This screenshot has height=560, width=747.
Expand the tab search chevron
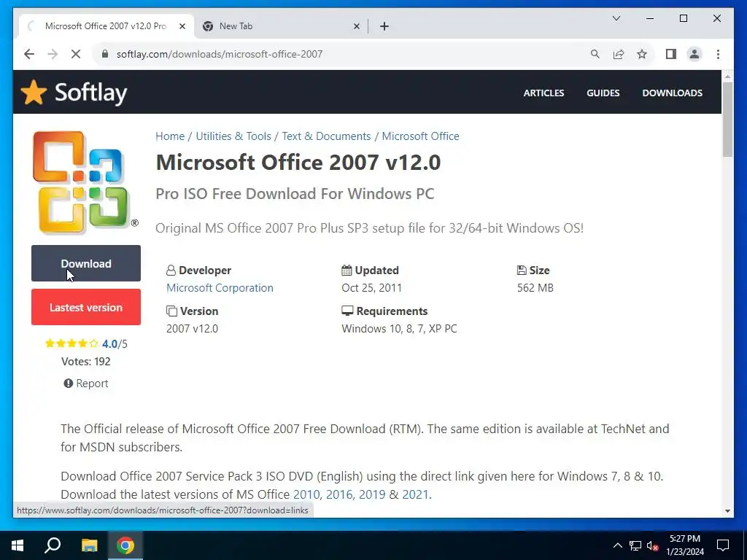616,18
